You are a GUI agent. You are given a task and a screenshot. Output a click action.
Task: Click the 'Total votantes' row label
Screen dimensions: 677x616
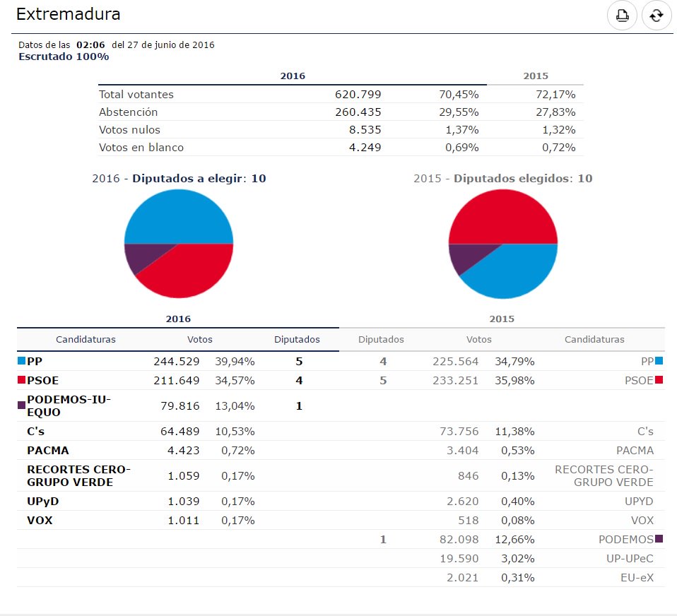pyautogui.click(x=136, y=95)
